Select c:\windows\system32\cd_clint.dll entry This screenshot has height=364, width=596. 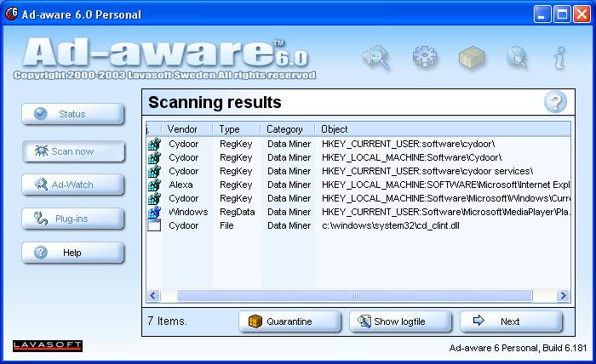[391, 225]
